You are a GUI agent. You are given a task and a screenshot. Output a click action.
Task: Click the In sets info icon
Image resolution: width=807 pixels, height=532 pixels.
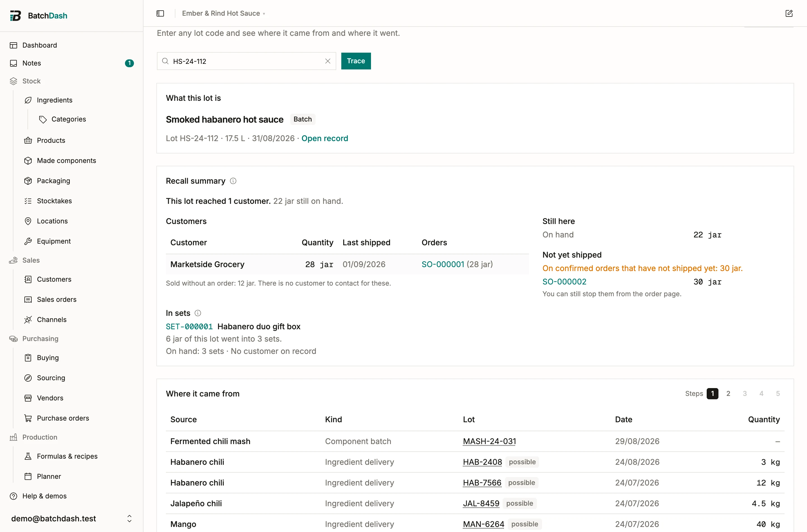pos(198,313)
